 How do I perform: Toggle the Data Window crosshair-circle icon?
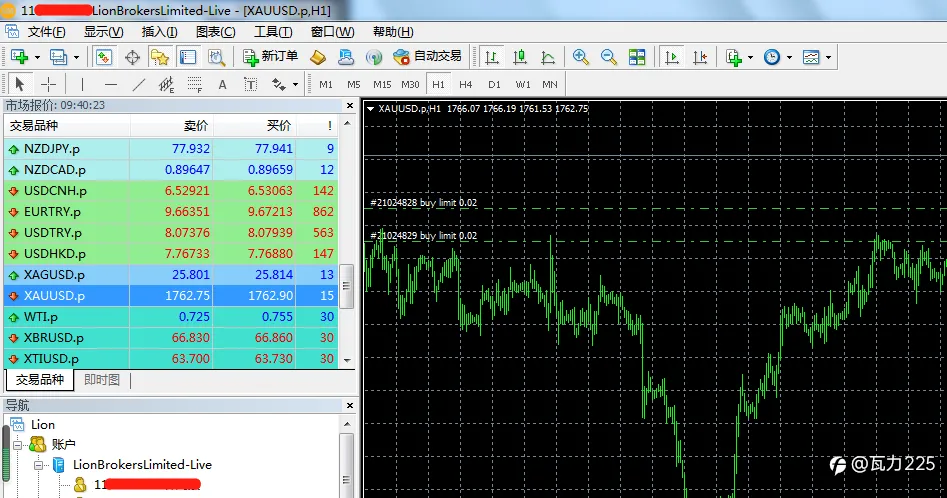pos(132,57)
